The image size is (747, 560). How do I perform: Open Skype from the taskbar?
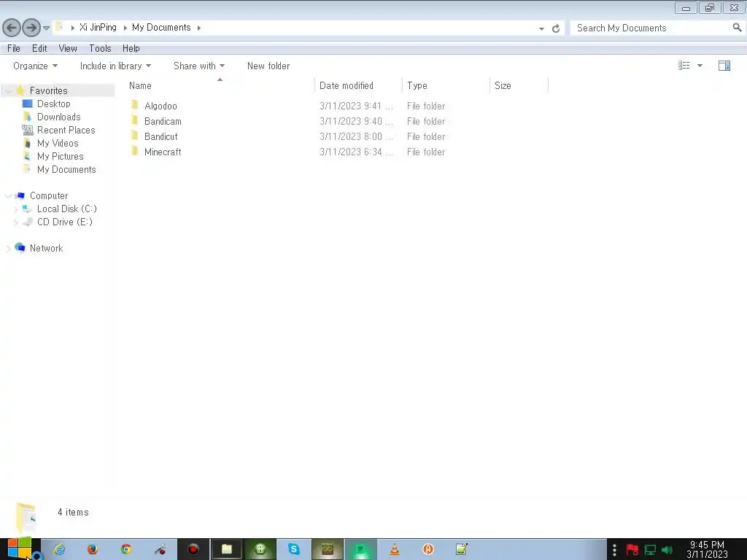(294, 550)
